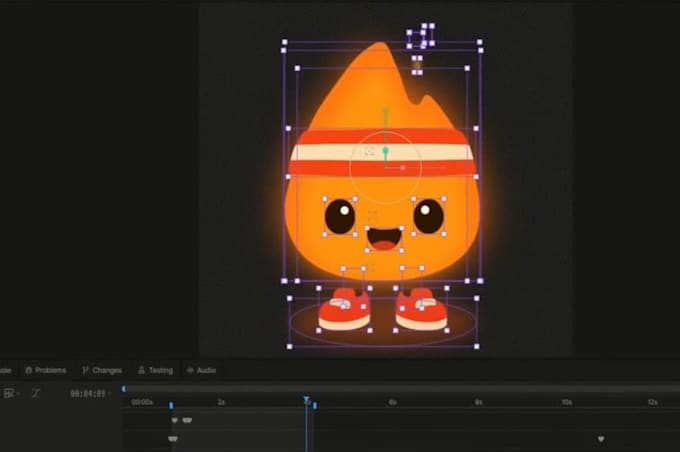
Task: Click the 2s mark on the time ruler
Action: [221, 402]
